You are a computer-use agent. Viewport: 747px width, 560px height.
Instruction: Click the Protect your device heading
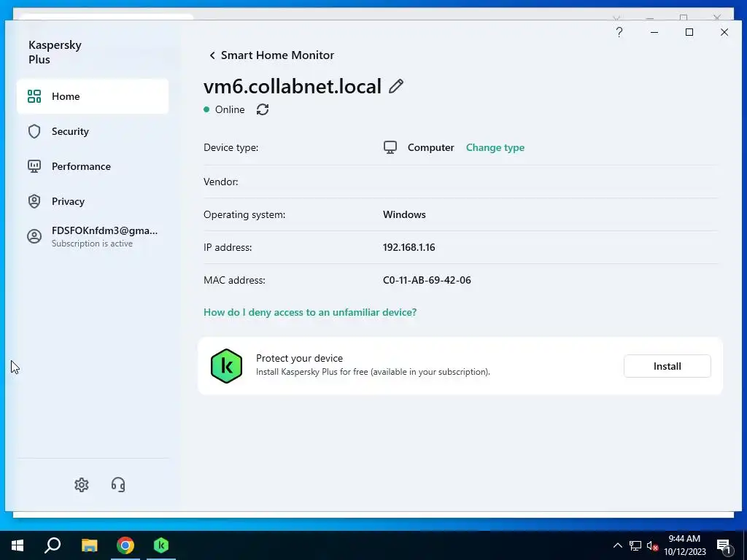(x=299, y=358)
